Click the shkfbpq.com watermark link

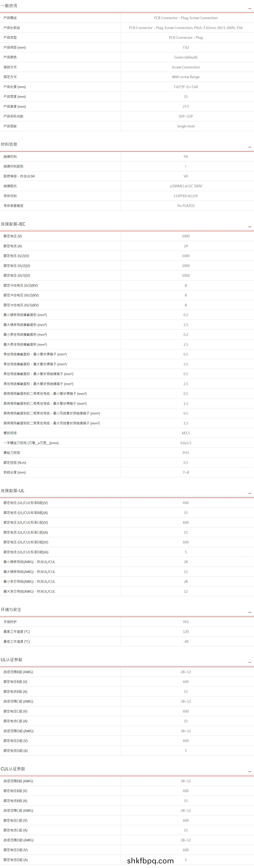[150, 861]
